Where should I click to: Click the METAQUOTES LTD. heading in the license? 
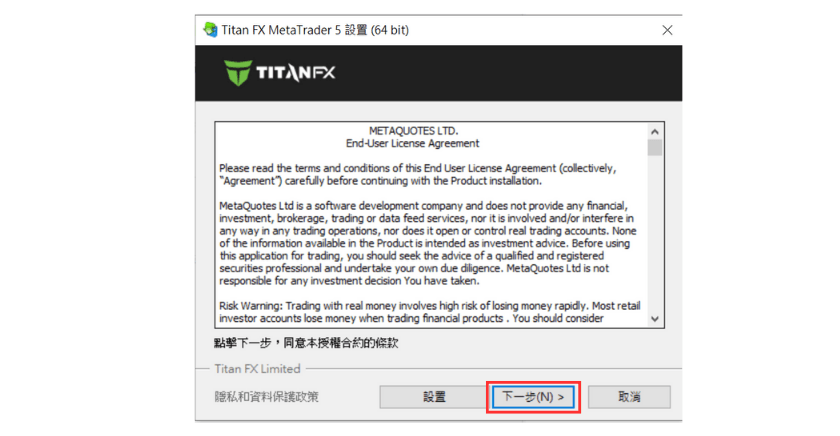pos(414,131)
